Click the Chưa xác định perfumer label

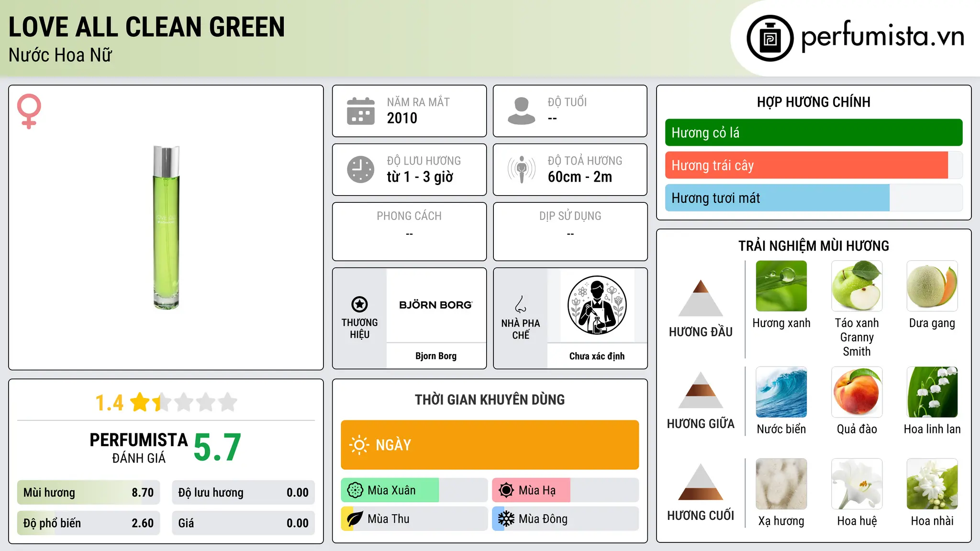[x=597, y=356]
